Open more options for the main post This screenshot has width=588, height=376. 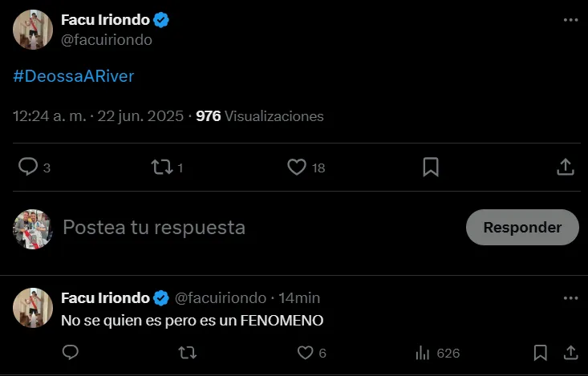click(570, 21)
